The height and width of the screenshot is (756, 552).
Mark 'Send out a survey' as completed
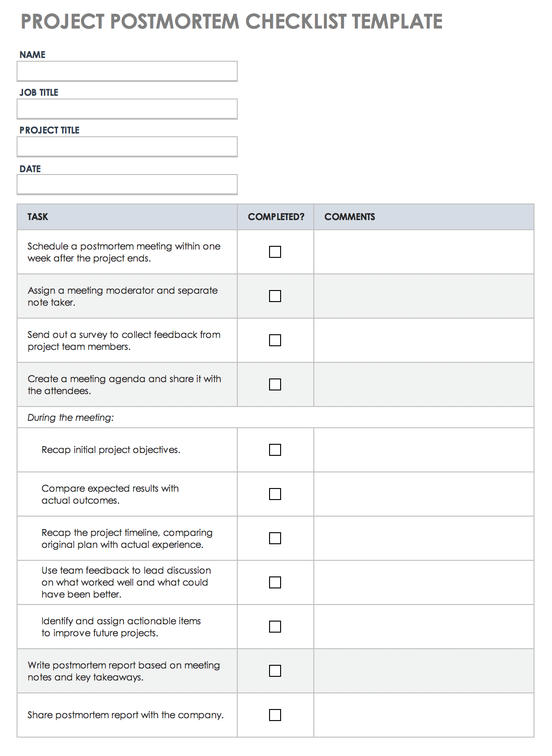pyautogui.click(x=275, y=340)
